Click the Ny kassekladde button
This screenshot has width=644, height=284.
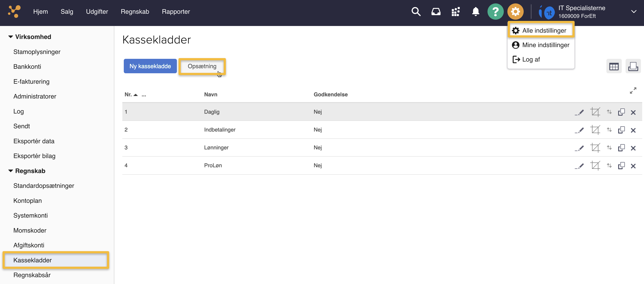click(150, 66)
